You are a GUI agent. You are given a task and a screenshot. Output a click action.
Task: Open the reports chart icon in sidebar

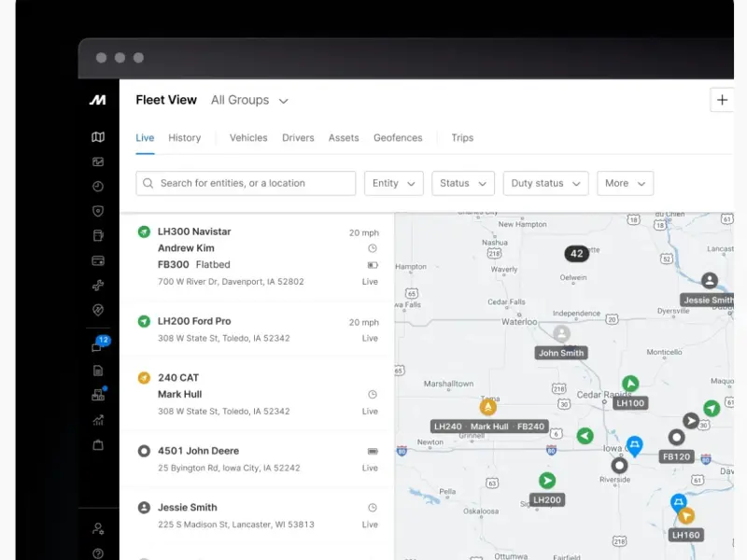point(98,420)
